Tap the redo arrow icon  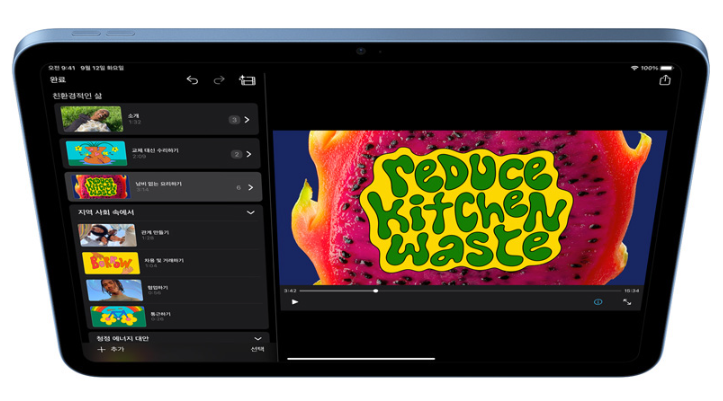tap(219, 80)
